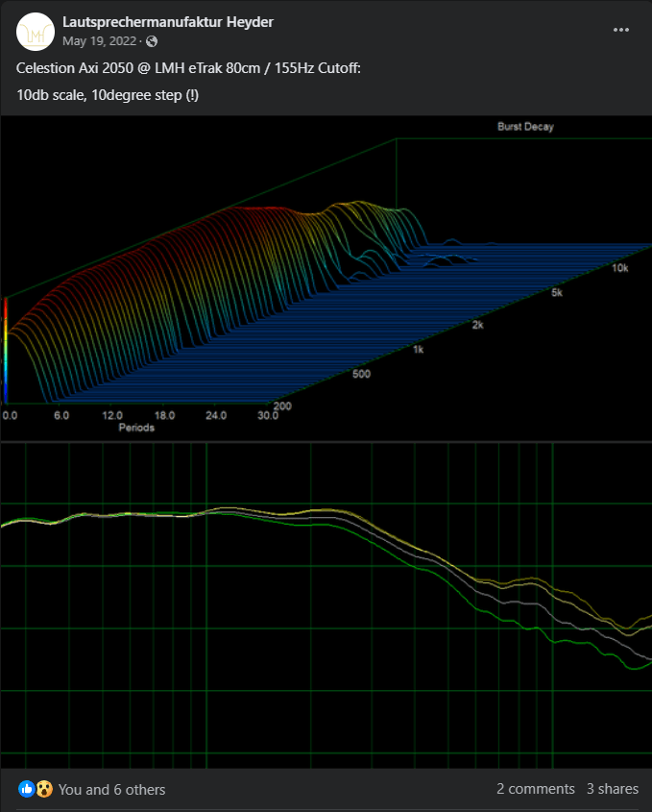Click the 'Burst Decay' chart title
Image resolution: width=652 pixels, height=812 pixels.
pyautogui.click(x=525, y=126)
